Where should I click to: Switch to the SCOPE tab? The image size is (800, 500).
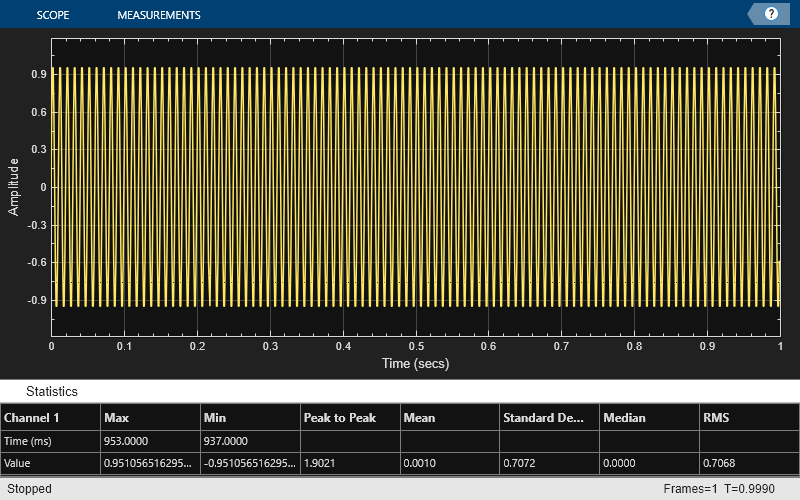pos(52,15)
